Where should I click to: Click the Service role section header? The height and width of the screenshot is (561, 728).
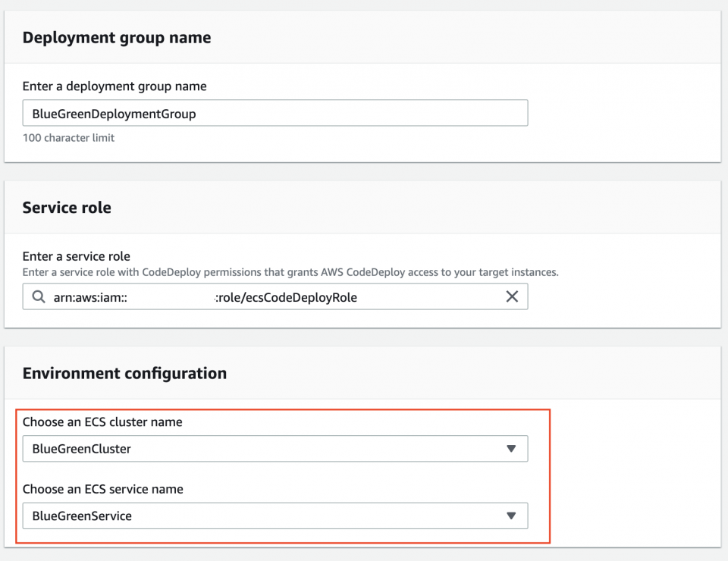tap(67, 207)
